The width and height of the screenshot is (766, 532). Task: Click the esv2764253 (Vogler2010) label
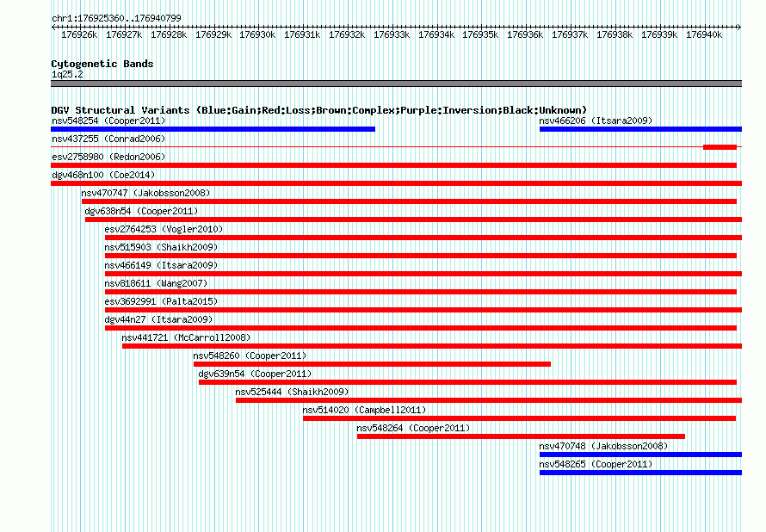(x=164, y=229)
